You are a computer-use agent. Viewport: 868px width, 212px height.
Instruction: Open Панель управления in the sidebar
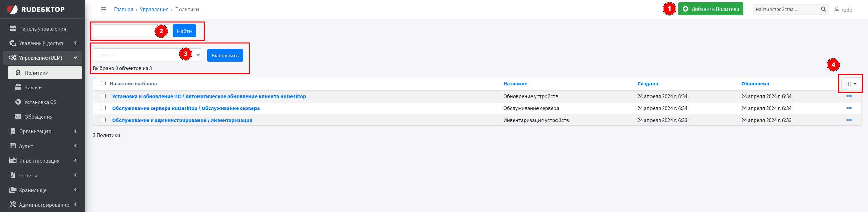click(42, 29)
